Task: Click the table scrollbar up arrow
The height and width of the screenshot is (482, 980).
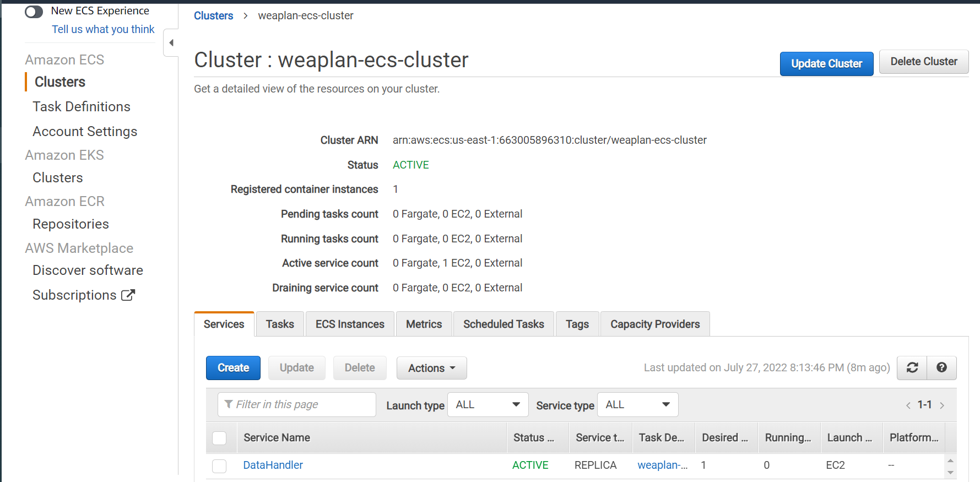Action: [950, 460]
